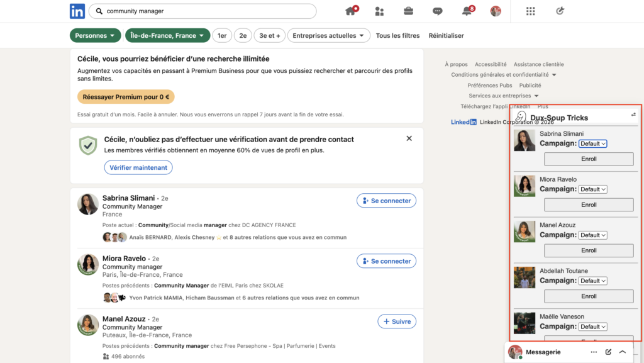The width and height of the screenshot is (644, 363).
Task: Open the Publicité footer link
Action: (x=530, y=86)
